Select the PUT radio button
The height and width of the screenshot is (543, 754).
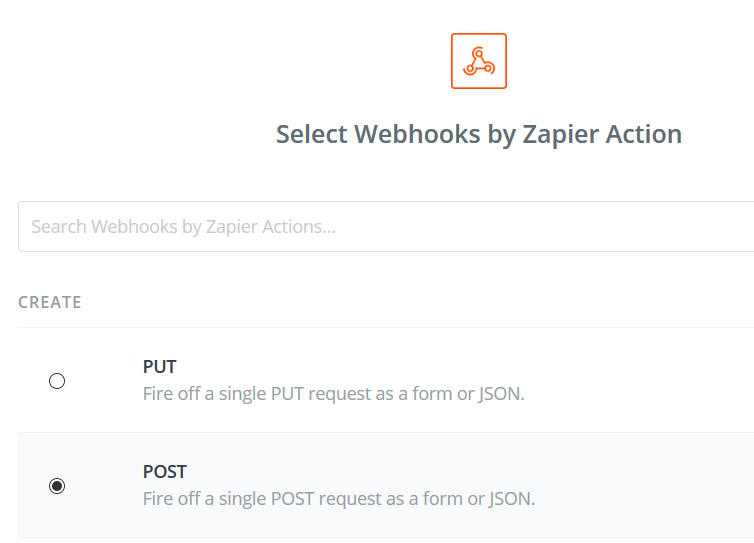57,381
